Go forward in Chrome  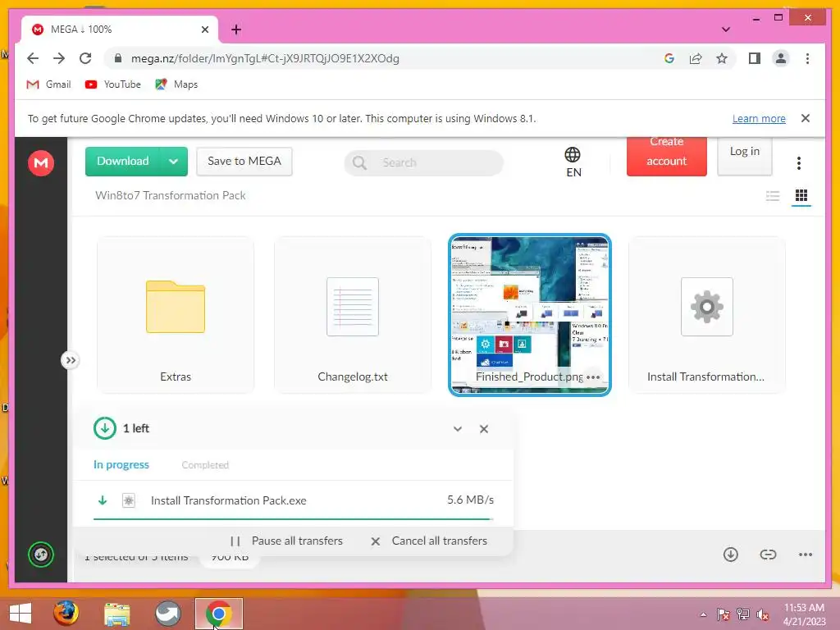(x=59, y=58)
